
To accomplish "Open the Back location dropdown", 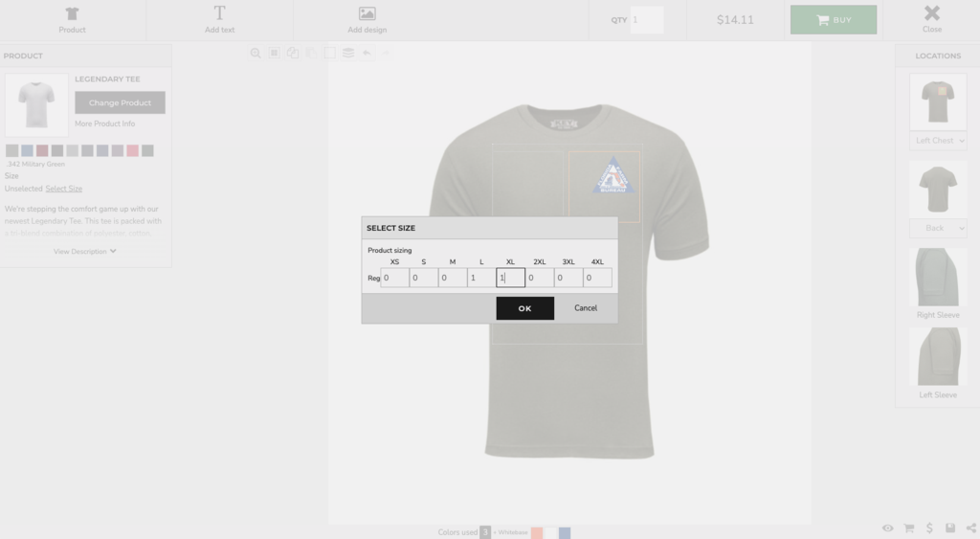I will click(x=938, y=228).
